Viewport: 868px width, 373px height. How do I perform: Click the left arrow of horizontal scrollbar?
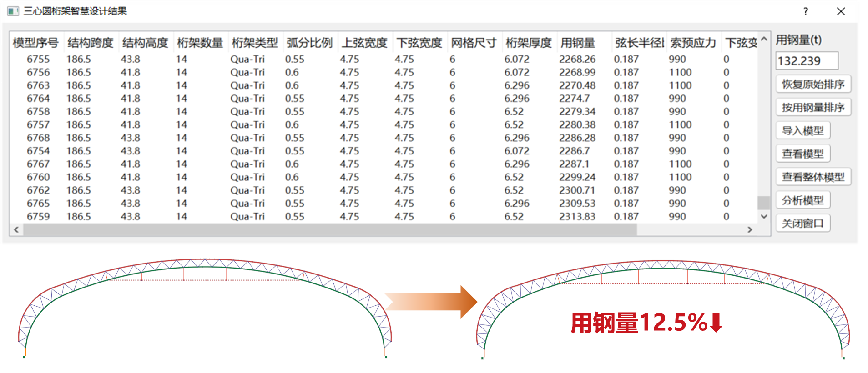(16, 230)
